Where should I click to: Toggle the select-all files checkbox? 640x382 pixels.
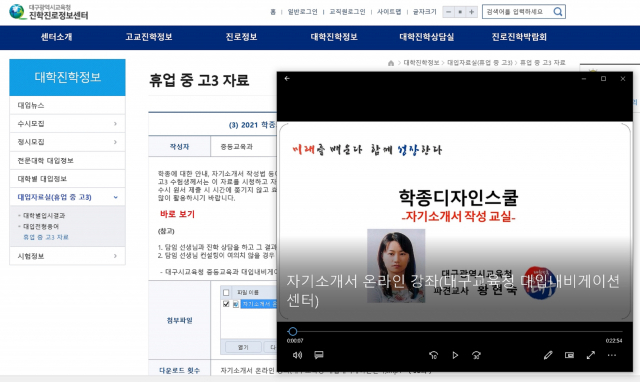(226, 292)
